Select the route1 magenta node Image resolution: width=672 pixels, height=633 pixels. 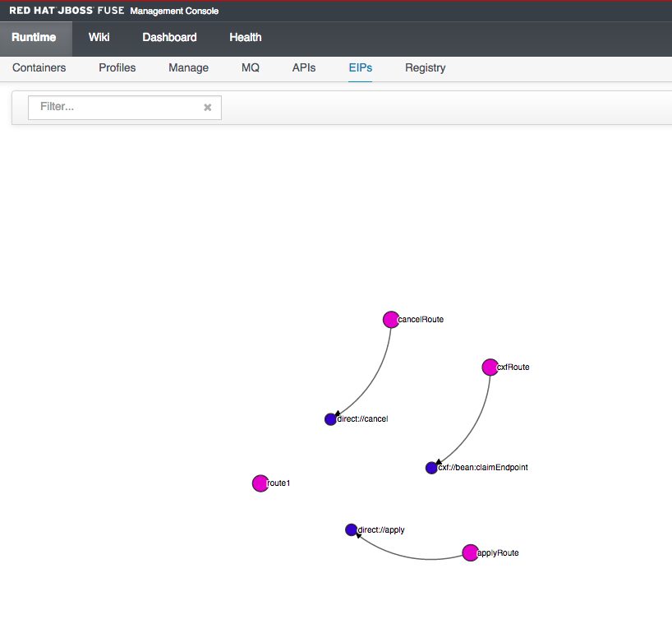pyautogui.click(x=260, y=483)
